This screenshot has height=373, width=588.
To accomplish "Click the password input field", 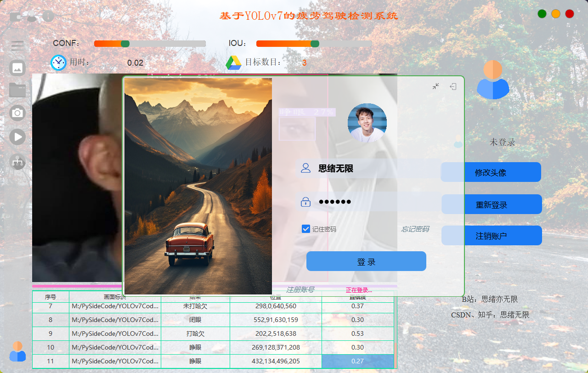I will pos(368,201).
